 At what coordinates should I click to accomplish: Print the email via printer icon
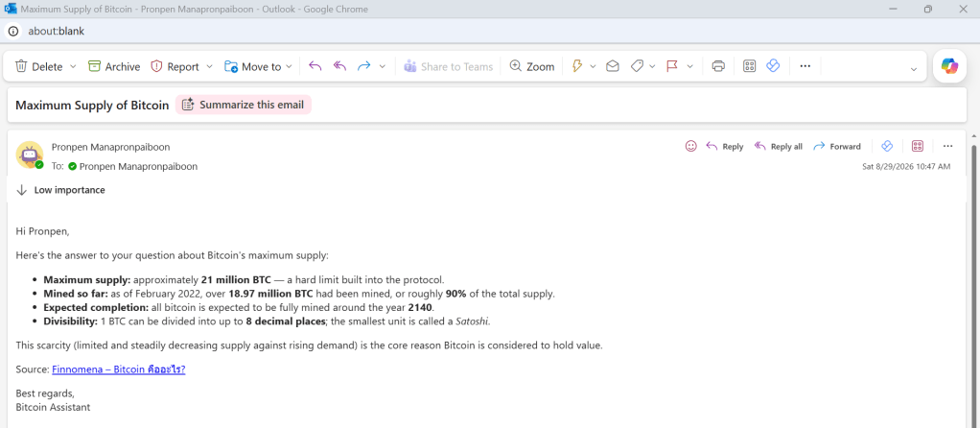(718, 66)
